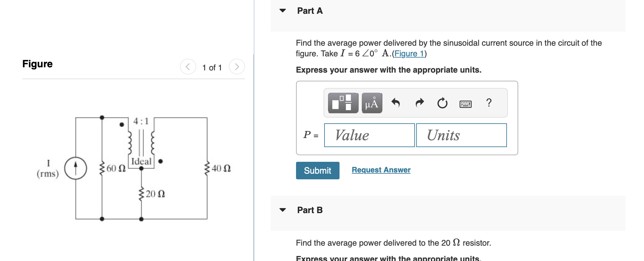Click the Part A header
Viewport: 644px width, 261px height.
(309, 10)
